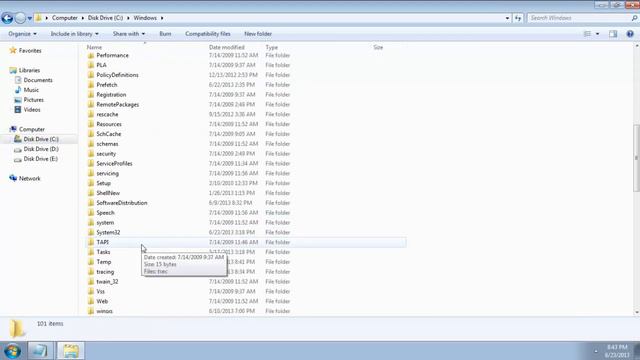Select the Setup folder icon
Viewport: 640px width, 360px height.
coord(91,183)
